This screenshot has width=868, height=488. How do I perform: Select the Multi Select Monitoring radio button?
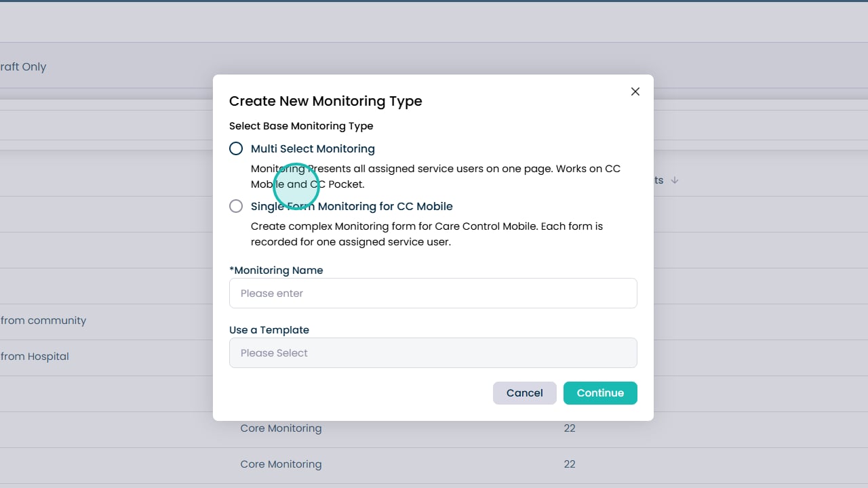[236, 148]
